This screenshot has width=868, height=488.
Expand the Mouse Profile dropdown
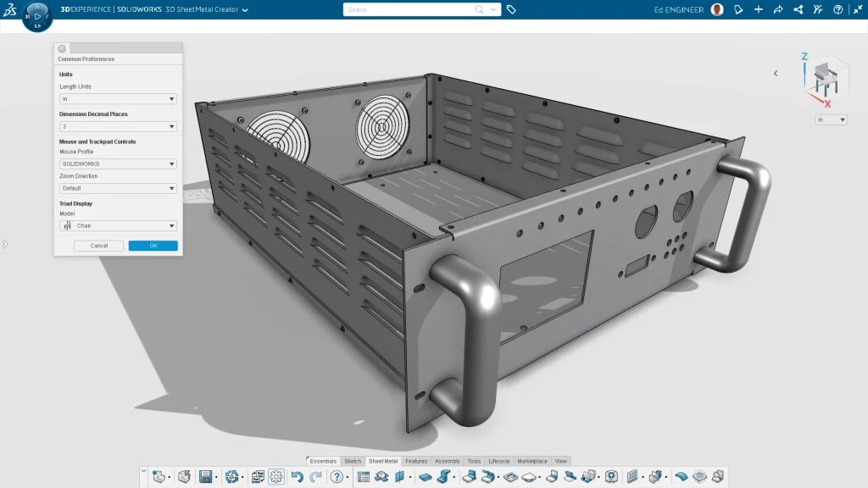pos(118,164)
